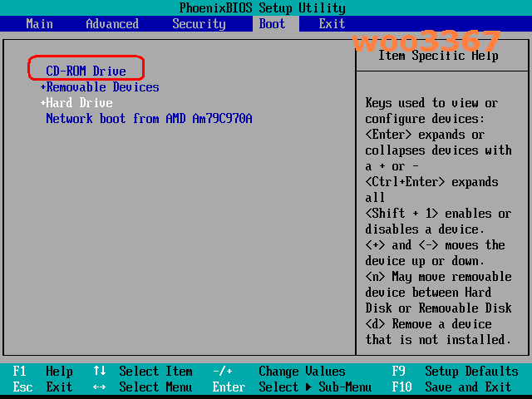
Task: Click Esc Exit in the footer
Action: point(42,387)
